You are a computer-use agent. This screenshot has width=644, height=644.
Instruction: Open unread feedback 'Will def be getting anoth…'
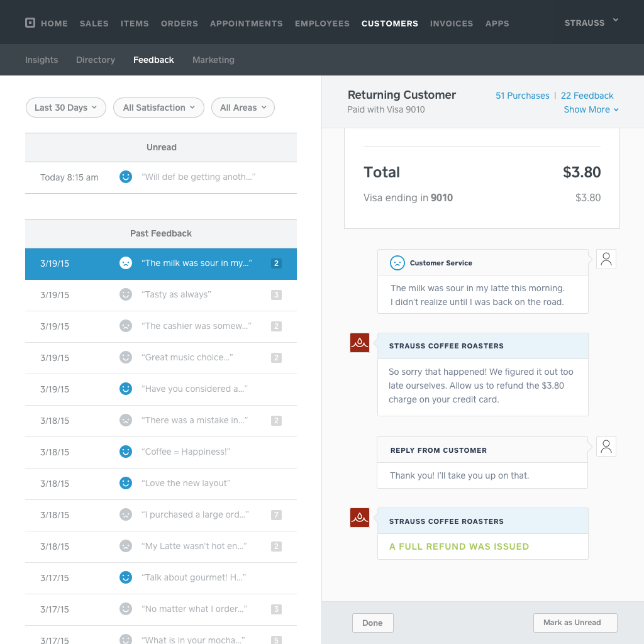coord(161,177)
